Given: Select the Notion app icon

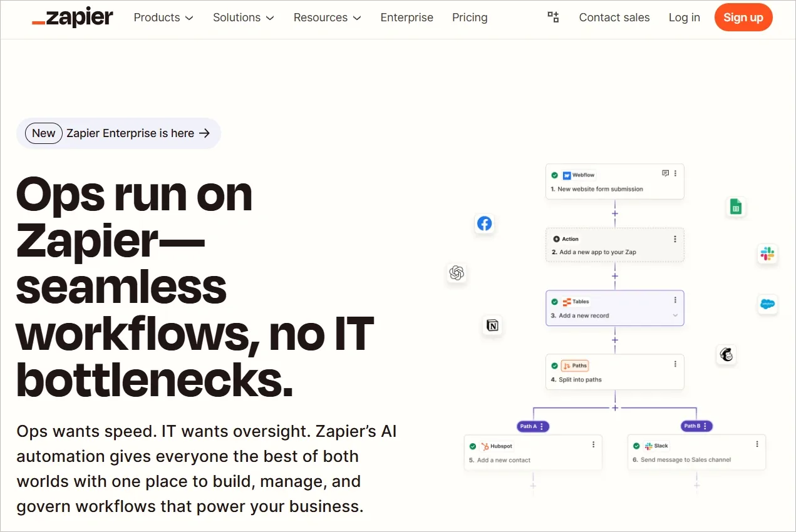Looking at the screenshot, I should (492, 325).
